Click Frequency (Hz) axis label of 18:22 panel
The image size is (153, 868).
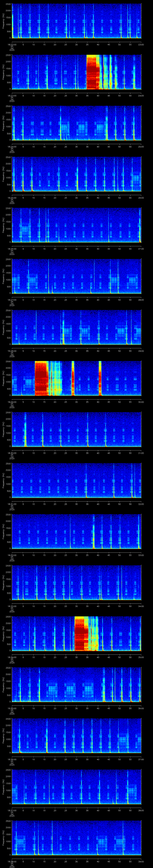tap(3, 21)
